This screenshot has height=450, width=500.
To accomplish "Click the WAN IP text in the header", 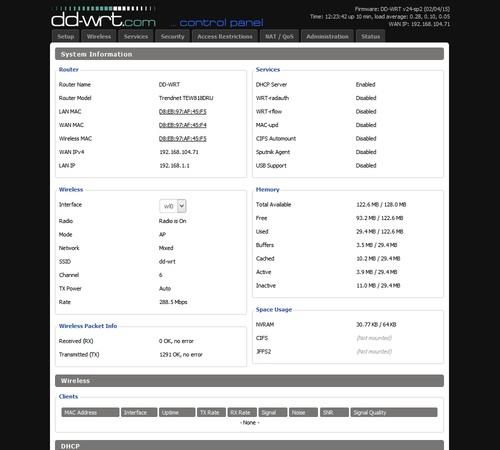I will pos(419,24).
